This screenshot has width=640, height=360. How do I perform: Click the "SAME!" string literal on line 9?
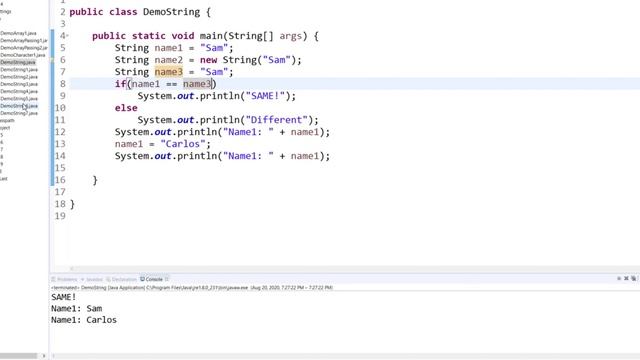pyautogui.click(x=265, y=96)
